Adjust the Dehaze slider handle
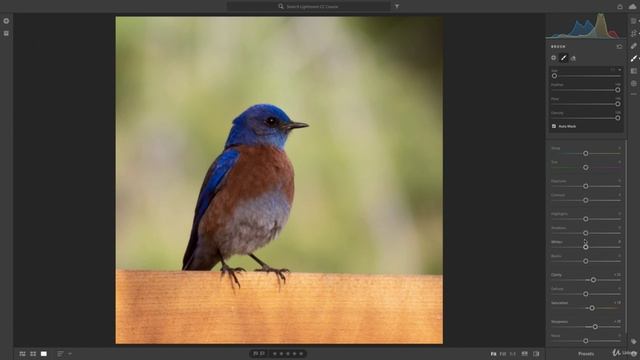This screenshot has height=360, width=640. coord(586,294)
